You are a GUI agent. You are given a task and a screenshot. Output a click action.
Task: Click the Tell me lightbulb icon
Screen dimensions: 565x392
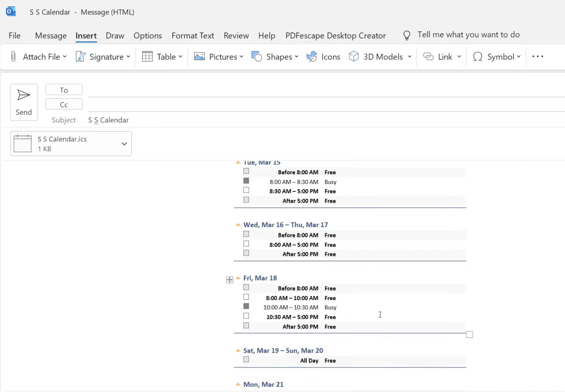pos(407,35)
